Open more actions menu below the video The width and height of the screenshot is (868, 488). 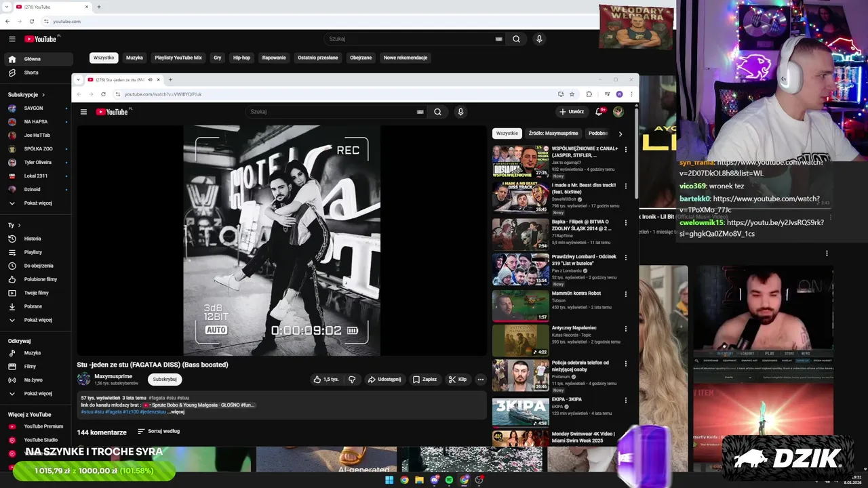click(x=480, y=380)
